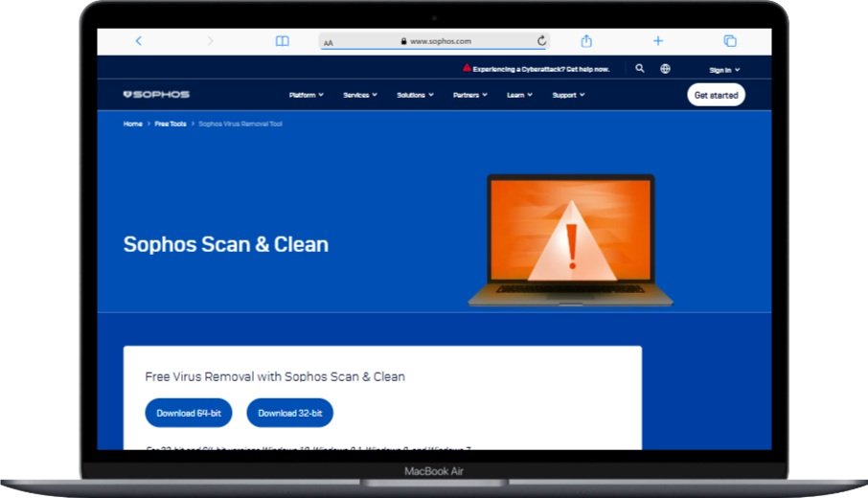Click the Get started button

[x=716, y=95]
